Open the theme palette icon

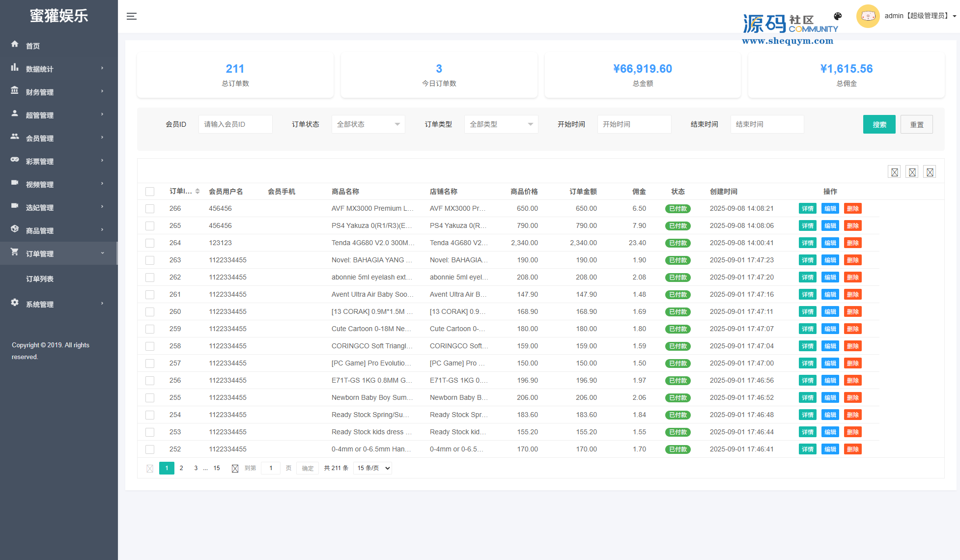(x=838, y=16)
